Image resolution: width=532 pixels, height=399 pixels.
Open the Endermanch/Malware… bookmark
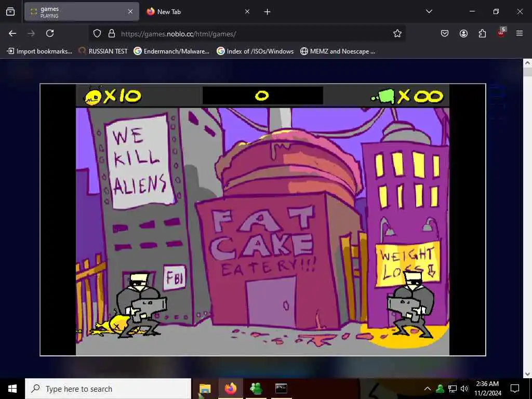coord(171,51)
